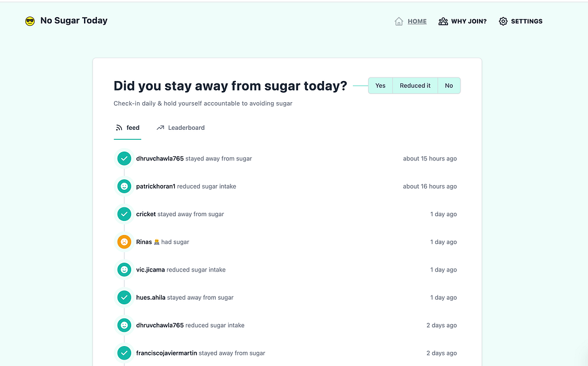Switch to the Leaderboard tab
Screen dimensions: 588x366
(186, 127)
